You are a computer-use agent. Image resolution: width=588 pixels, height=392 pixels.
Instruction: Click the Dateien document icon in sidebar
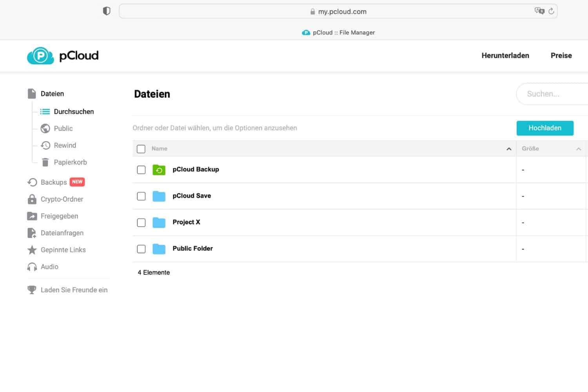tap(32, 94)
